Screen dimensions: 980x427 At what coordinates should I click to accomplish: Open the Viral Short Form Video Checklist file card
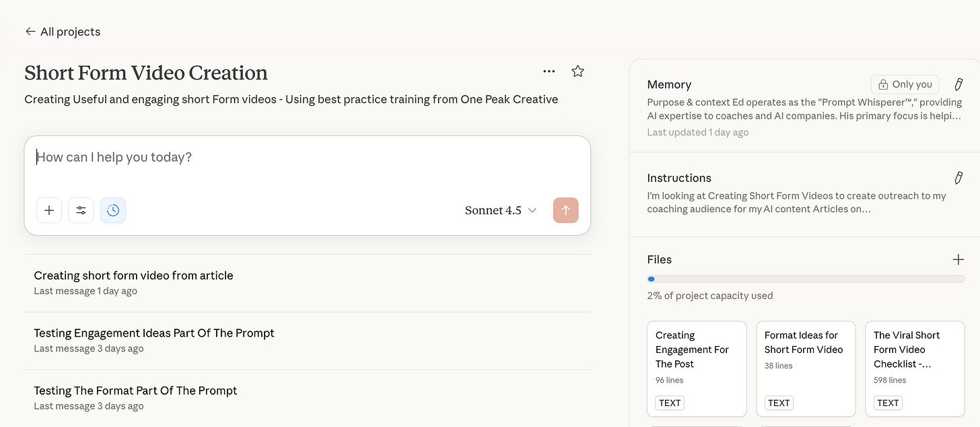[914, 368]
